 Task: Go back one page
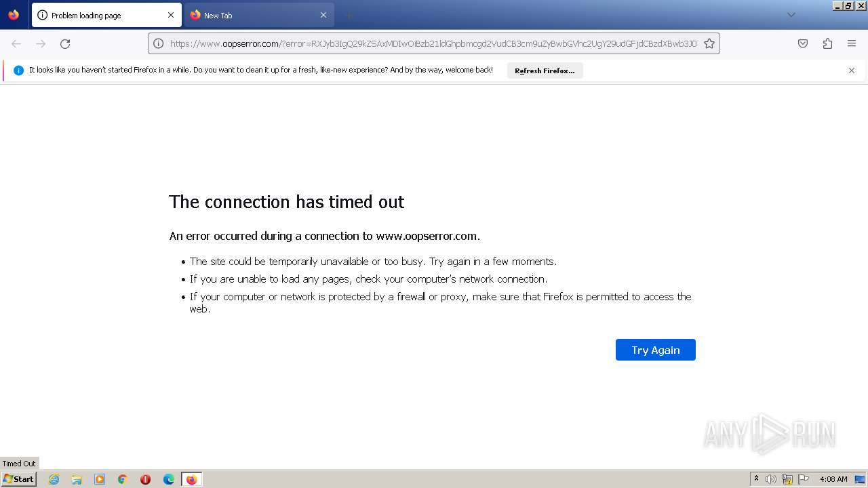[x=16, y=43]
